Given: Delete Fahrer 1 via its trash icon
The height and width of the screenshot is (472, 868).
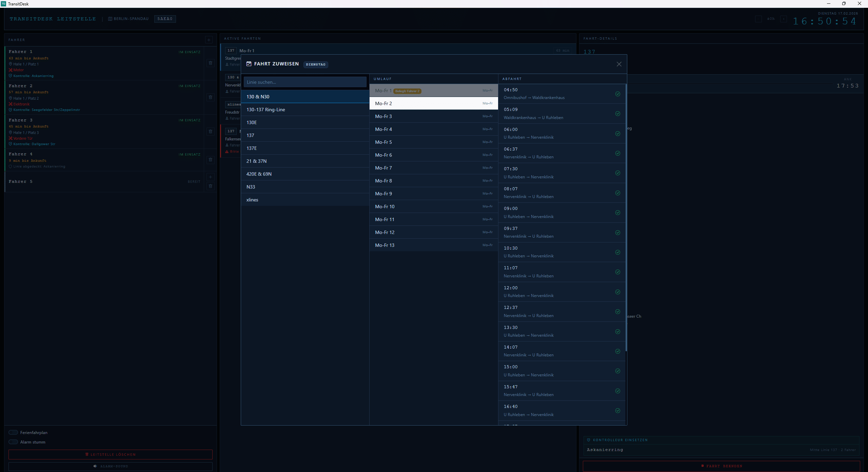Looking at the screenshot, I should [x=210, y=63].
